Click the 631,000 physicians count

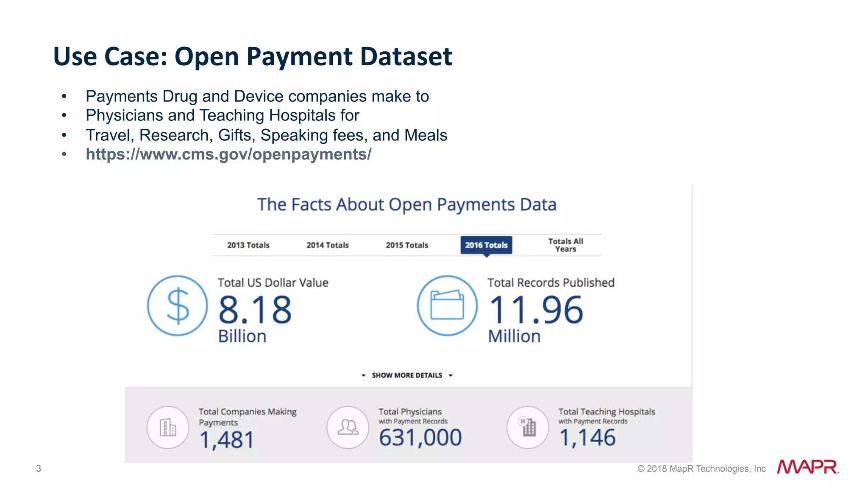click(420, 438)
